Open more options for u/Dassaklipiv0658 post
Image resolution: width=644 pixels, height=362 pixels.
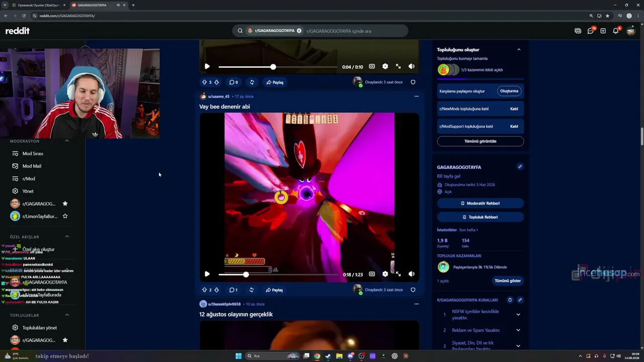point(416,304)
